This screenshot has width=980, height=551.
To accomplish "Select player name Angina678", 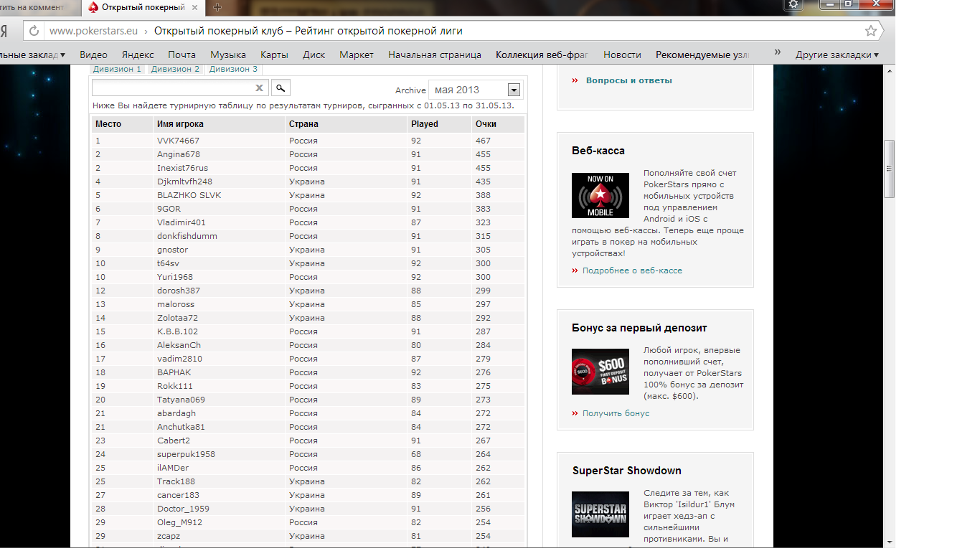I will (x=179, y=154).
